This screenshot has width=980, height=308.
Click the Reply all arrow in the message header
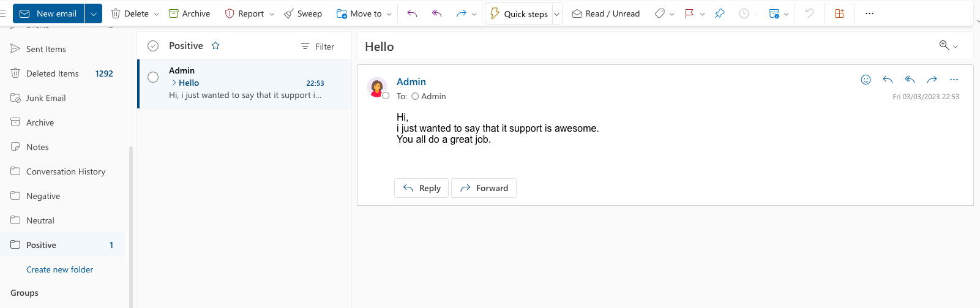(910, 80)
